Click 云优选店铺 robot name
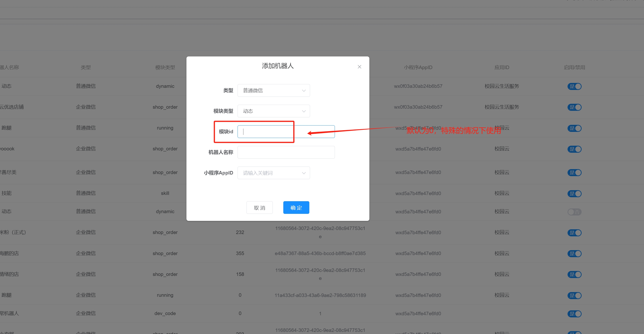This screenshot has height=334, width=644. [x=12, y=107]
